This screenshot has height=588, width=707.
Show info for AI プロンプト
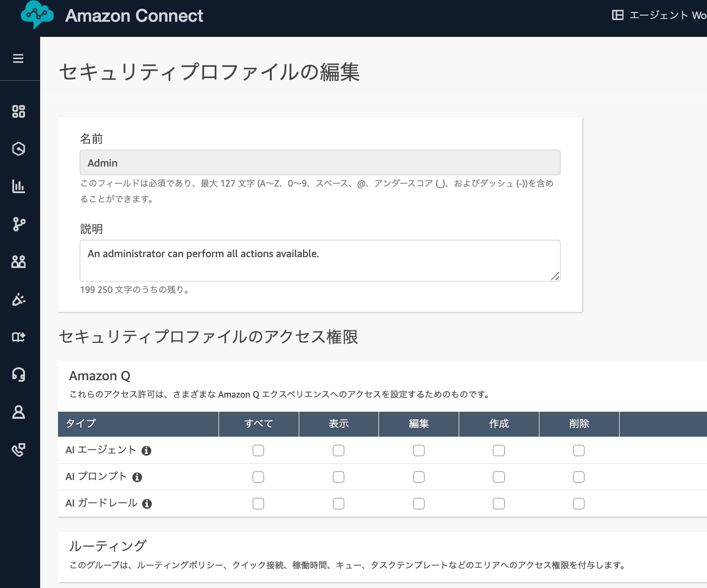[137, 477]
